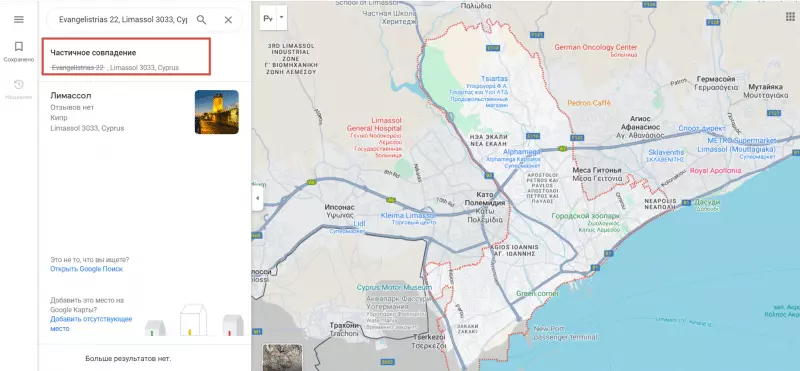Click Мутаяка place name on map

[766, 91]
